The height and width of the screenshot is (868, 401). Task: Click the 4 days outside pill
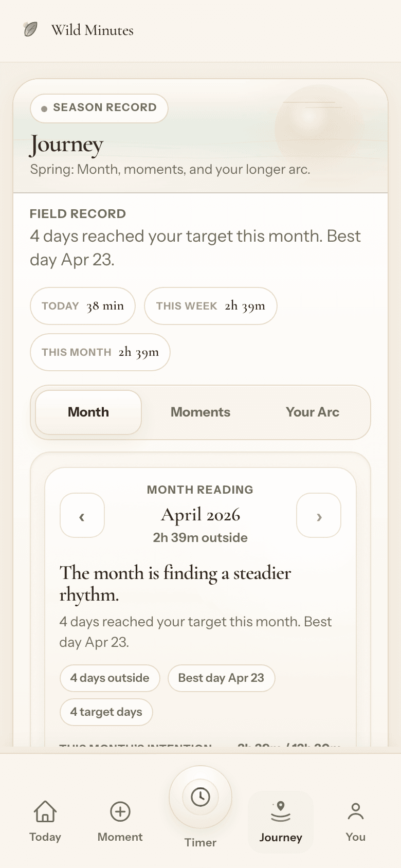pyautogui.click(x=110, y=678)
